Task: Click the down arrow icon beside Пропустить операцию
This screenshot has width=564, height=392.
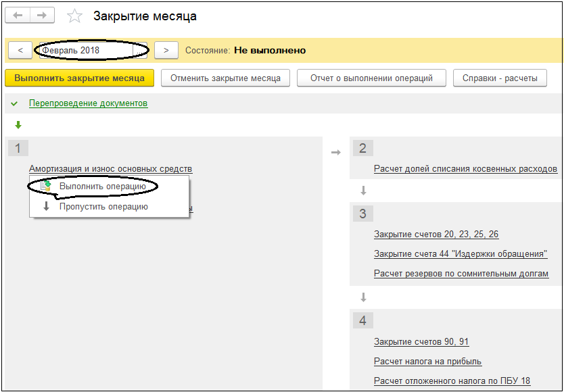Action: (x=46, y=207)
